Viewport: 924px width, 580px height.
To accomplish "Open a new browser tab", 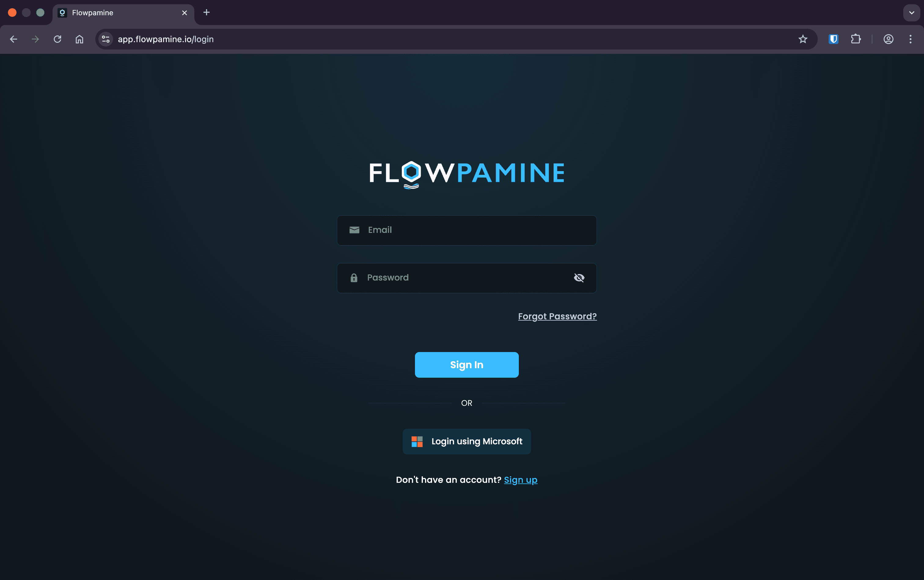I will coord(206,12).
